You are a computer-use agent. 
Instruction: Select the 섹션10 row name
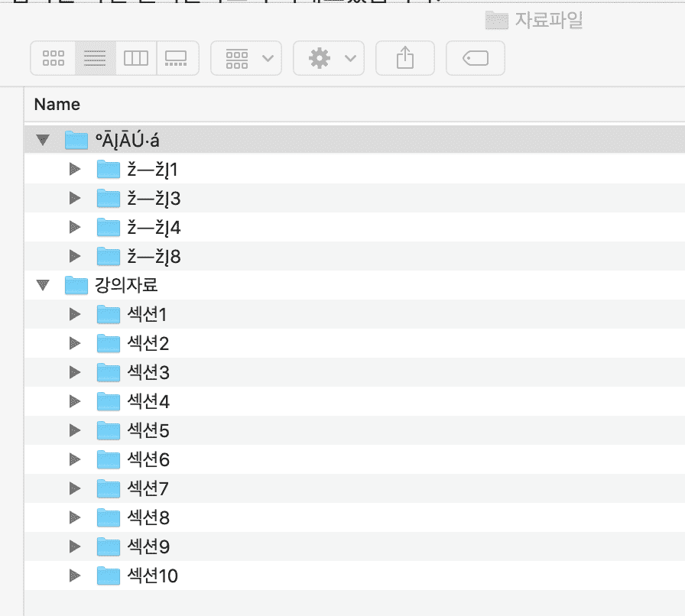coord(152,575)
